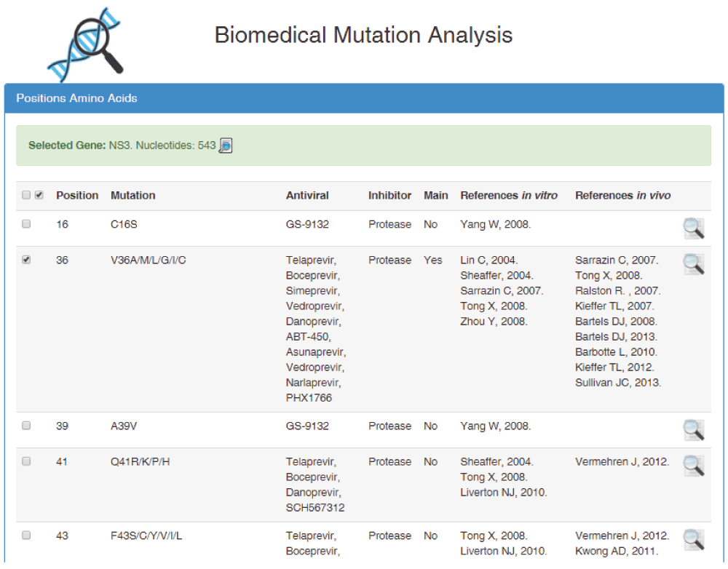
Task: Open magnifier for Q41R/K/P/H row
Action: click(693, 466)
